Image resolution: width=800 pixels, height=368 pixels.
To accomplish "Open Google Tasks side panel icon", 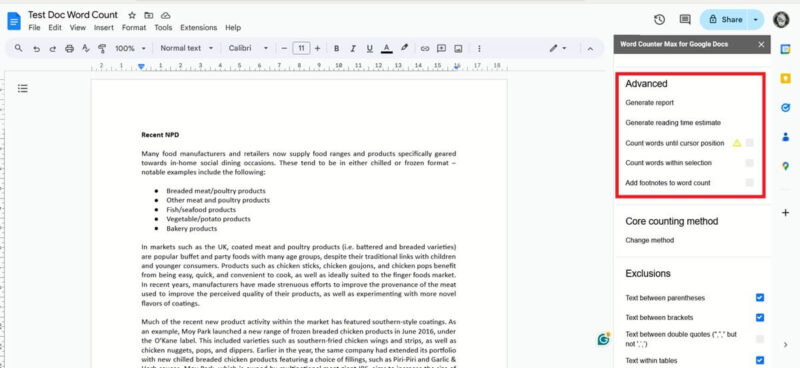I will [x=785, y=108].
